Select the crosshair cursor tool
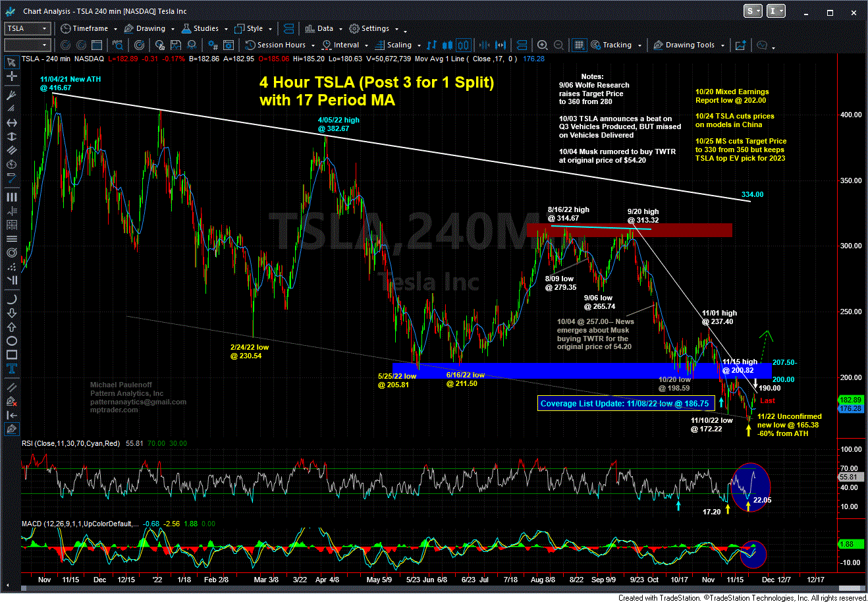868x602 pixels. [x=11, y=76]
